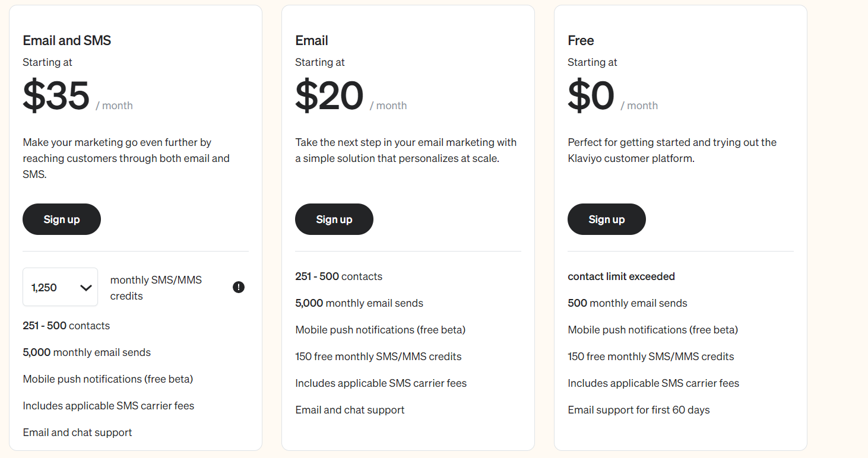Click Email and SMS plan's "251 - 500 contacts"
Image resolution: width=868 pixels, height=458 pixels.
[66, 326]
